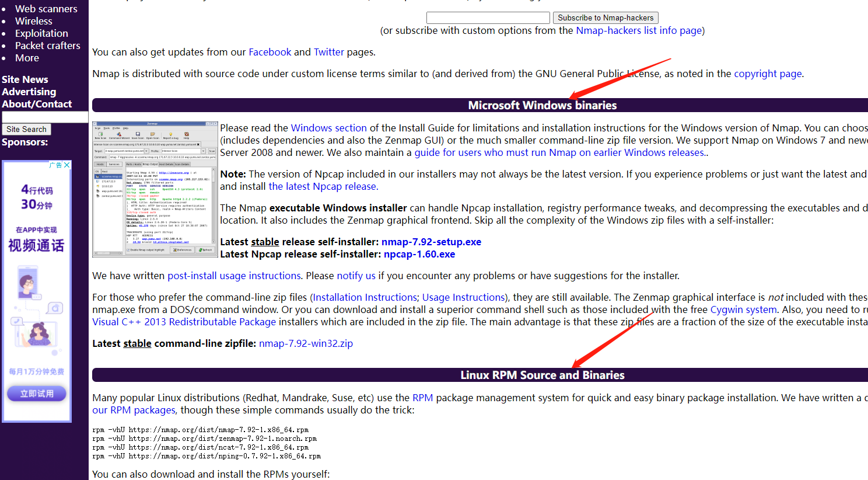Click the 视频通话 ad headline
This screenshot has width=868, height=480.
click(x=36, y=245)
